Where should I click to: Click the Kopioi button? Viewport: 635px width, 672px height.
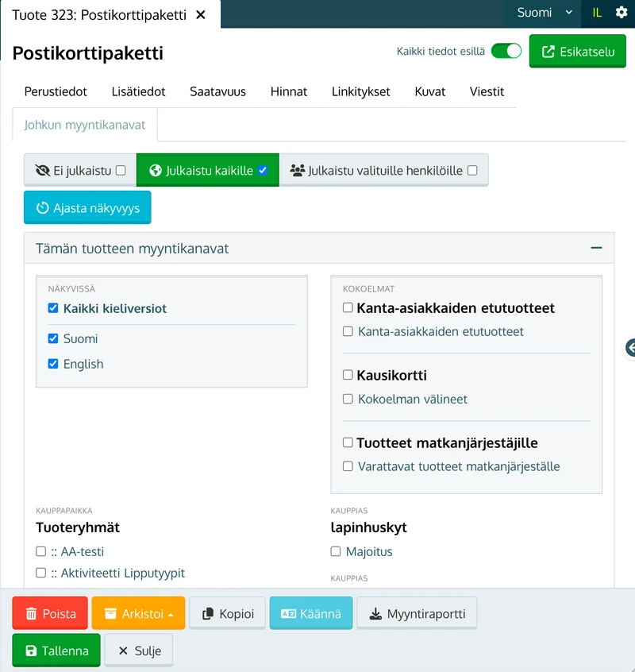pyautogui.click(x=227, y=613)
